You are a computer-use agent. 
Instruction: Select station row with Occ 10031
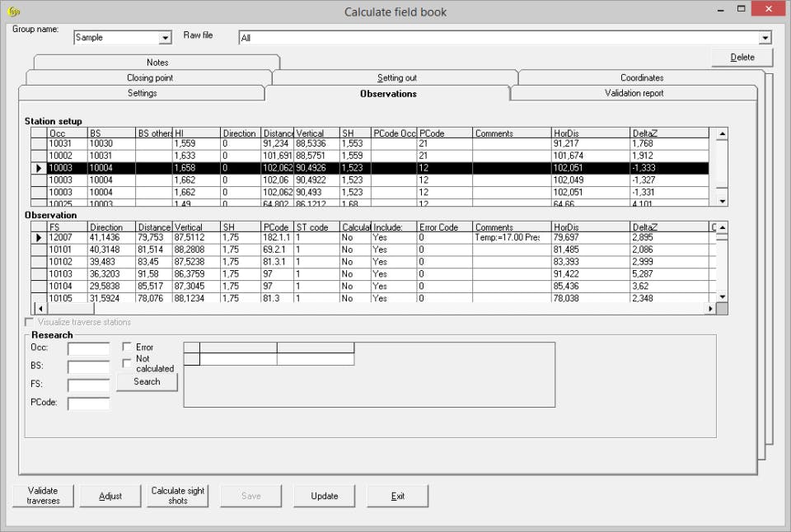(370, 144)
